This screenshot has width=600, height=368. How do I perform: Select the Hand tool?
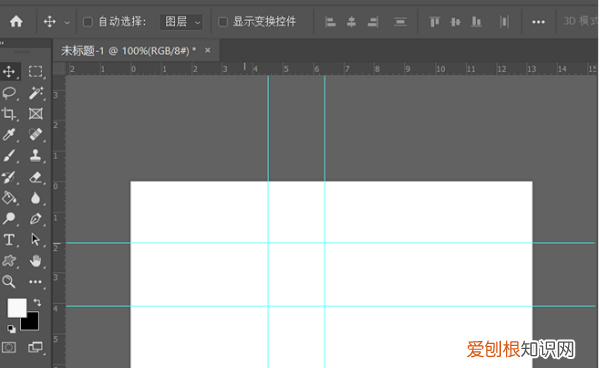(36, 261)
